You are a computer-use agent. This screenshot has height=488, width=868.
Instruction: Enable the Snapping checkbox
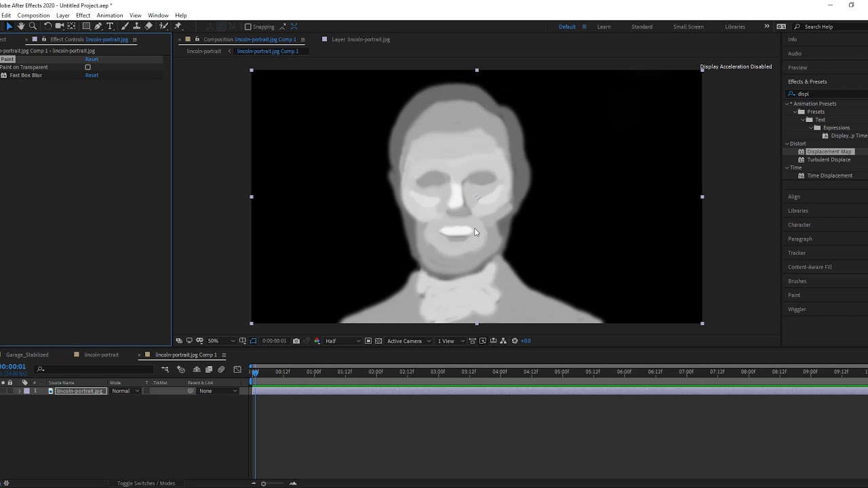coord(248,27)
